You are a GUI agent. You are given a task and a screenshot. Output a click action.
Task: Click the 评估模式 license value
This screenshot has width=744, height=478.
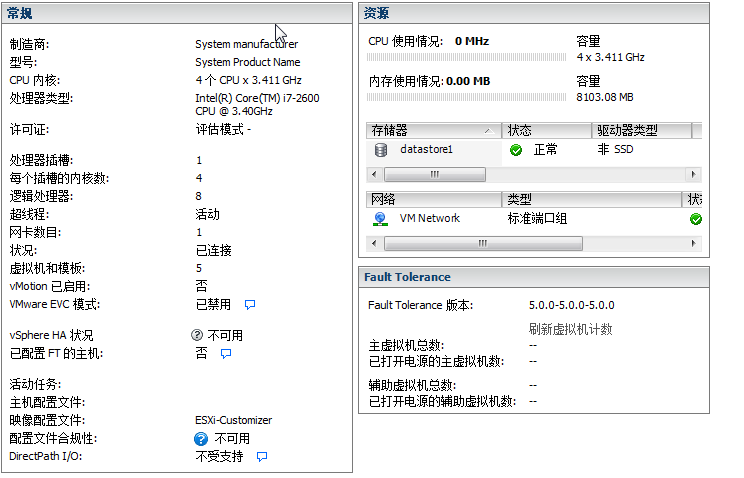tap(223, 130)
